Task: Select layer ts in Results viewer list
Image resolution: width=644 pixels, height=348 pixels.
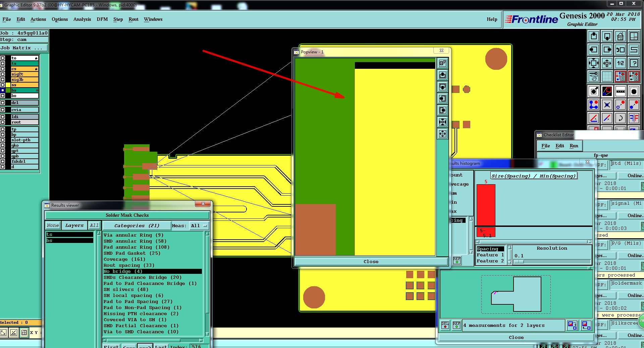Action: [x=69, y=234]
